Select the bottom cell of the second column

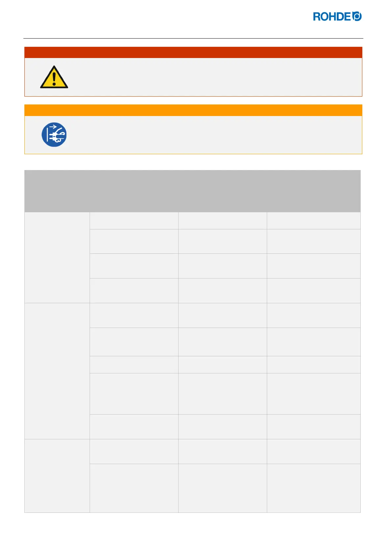click(134, 488)
